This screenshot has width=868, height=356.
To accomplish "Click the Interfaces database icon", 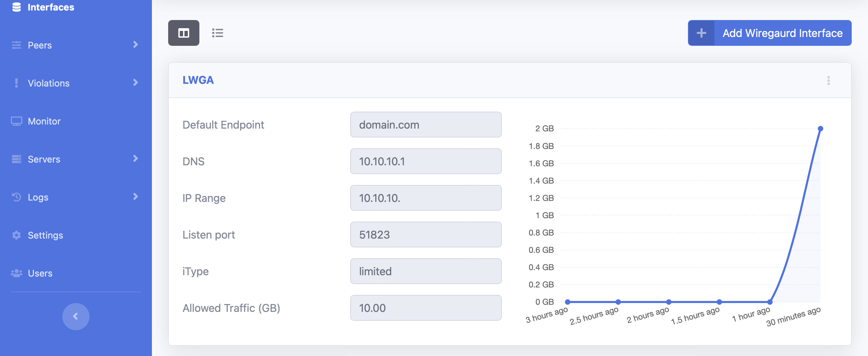I will tap(16, 7).
